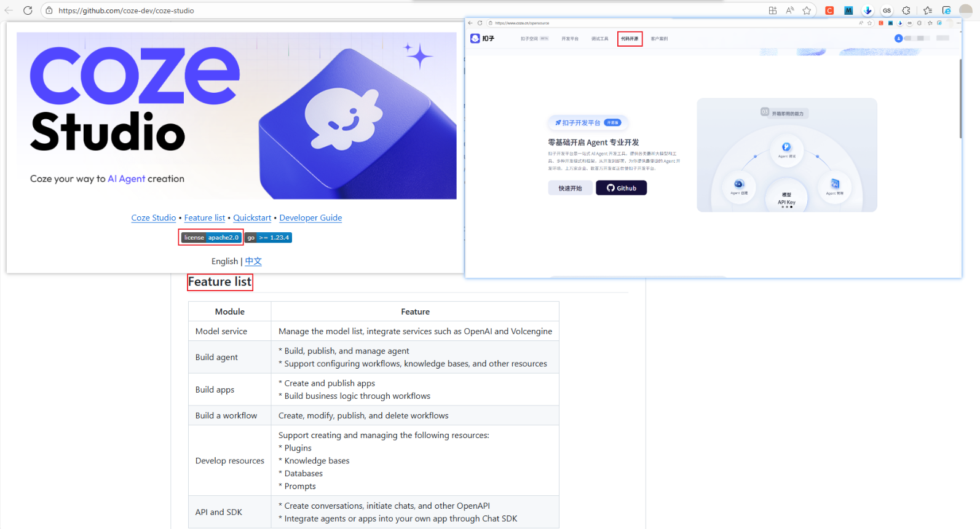Click the 快速开始 button
Screen dimensions: 980x529
(x=570, y=188)
